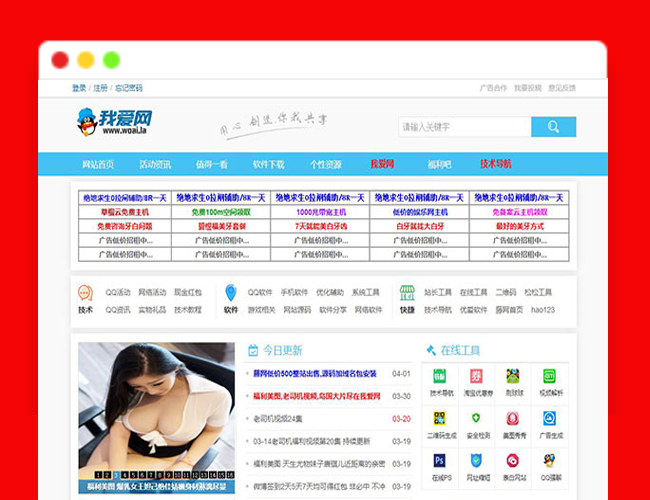Open the 老司机视频24集 news item
Viewport: 650px width, 500px height.
278,419
